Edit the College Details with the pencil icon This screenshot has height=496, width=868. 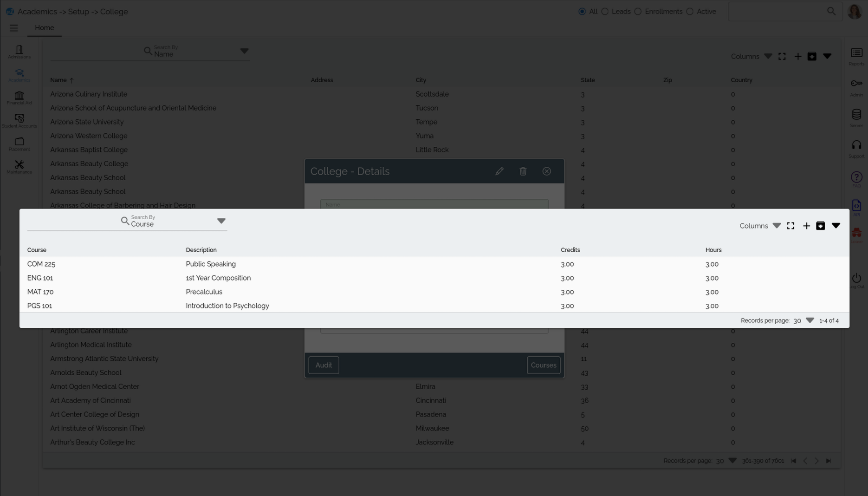[x=499, y=171]
